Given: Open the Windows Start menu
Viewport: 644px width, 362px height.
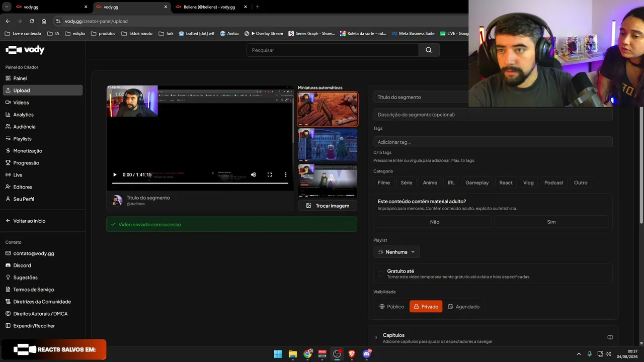Looking at the screenshot, I should point(278,354).
